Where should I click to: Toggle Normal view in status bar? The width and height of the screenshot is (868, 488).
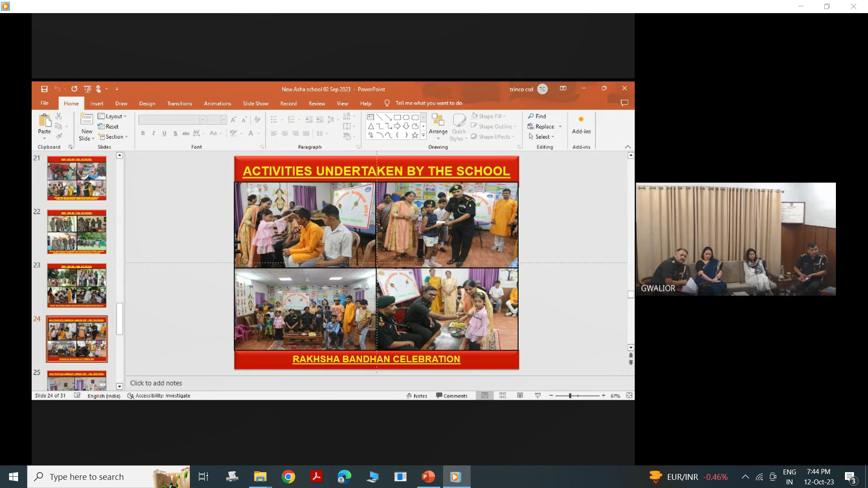(x=485, y=395)
